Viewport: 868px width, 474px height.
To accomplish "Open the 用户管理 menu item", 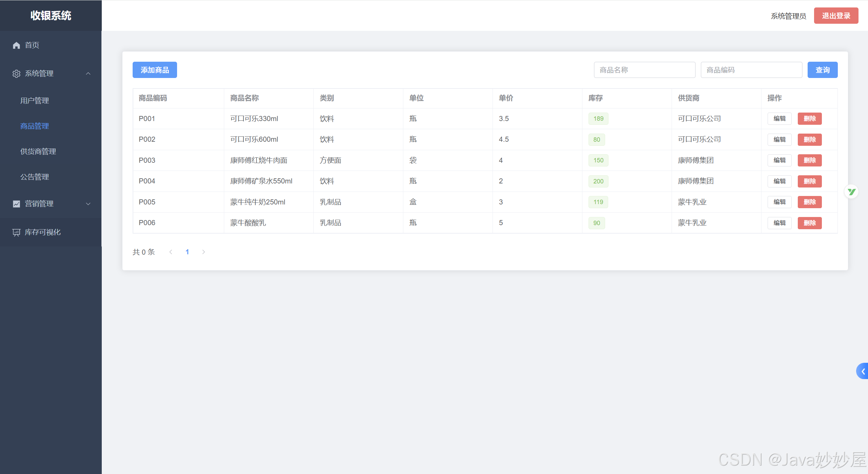I will (35, 101).
